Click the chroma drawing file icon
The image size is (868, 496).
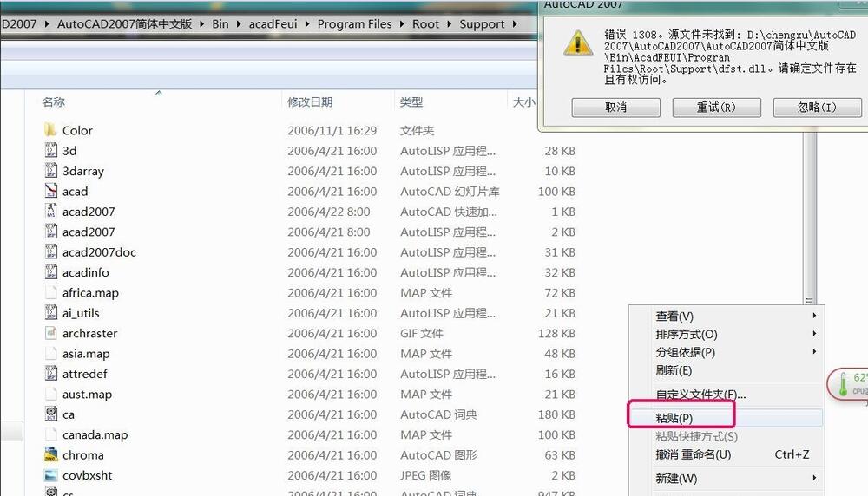click(51, 454)
